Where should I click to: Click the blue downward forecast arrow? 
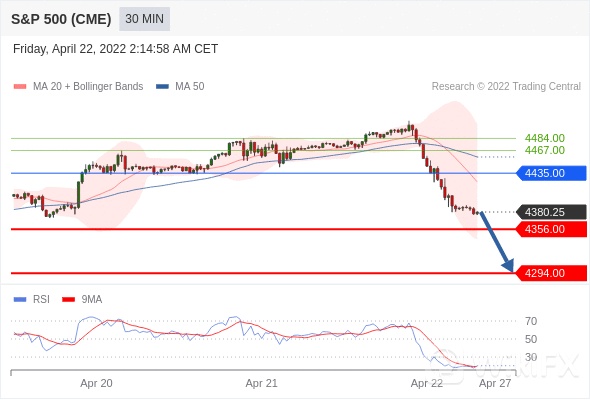497,242
